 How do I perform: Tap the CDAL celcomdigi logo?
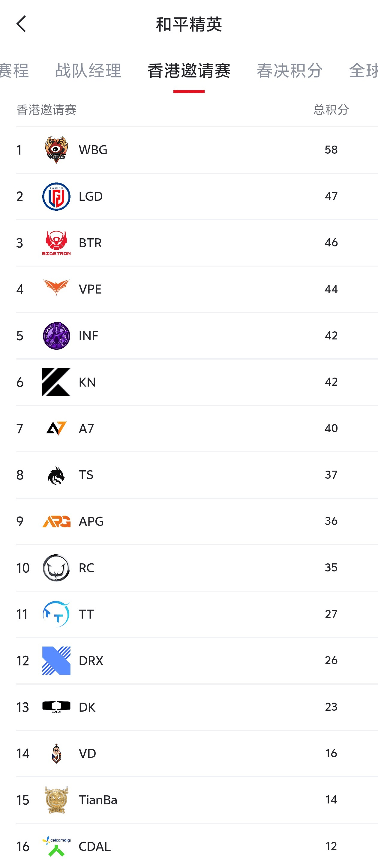coord(56,846)
